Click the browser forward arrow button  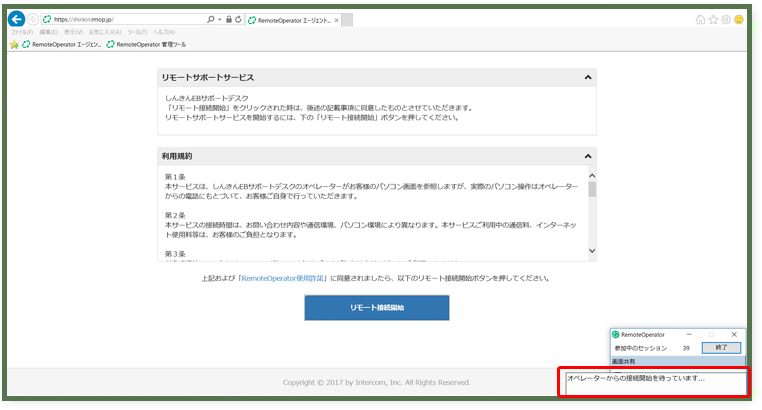pyautogui.click(x=33, y=19)
